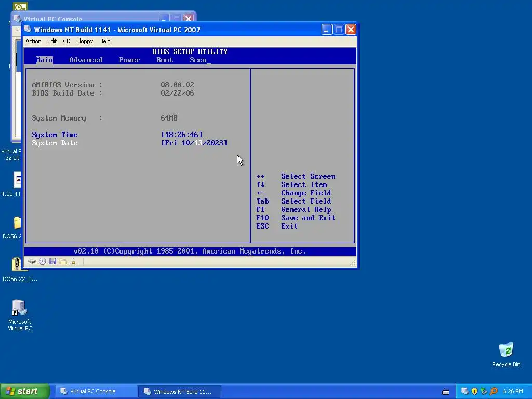This screenshot has width=532, height=399.
Task: Switch to the Boot BIOS tab
Action: [165, 60]
